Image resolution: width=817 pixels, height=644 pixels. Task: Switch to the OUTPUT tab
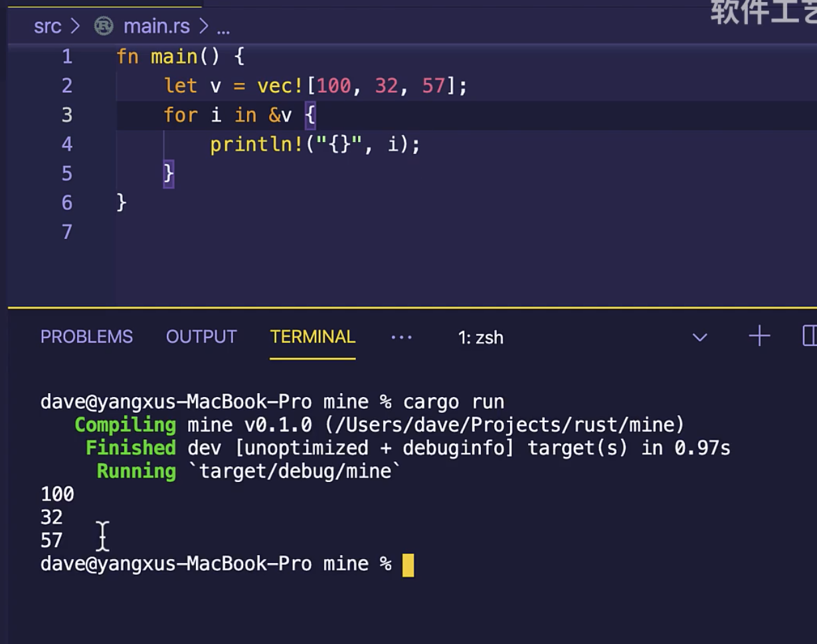(201, 337)
